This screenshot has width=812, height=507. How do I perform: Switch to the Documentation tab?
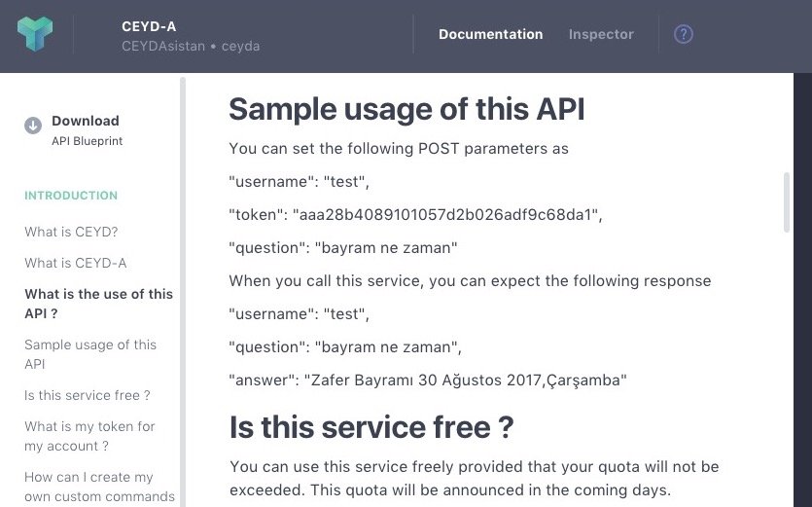point(490,34)
